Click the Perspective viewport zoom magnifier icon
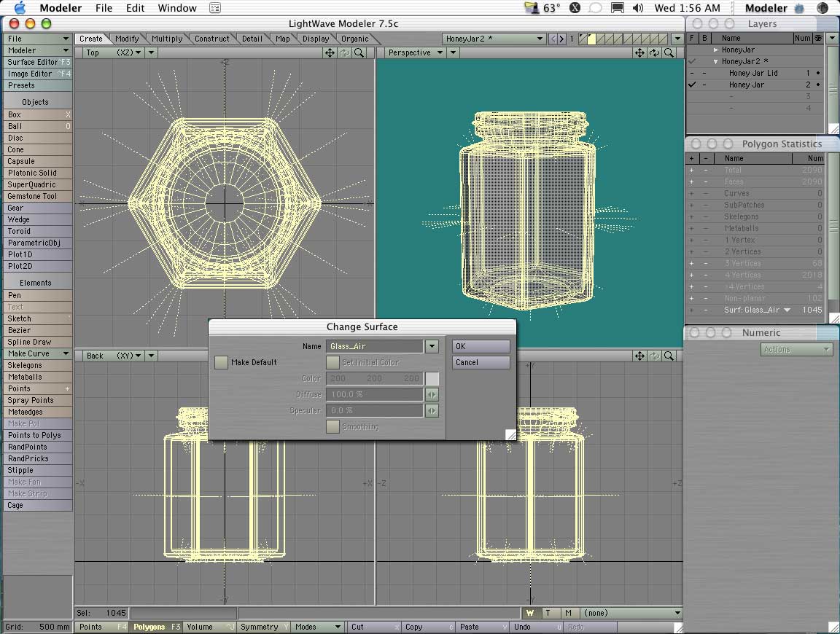Screen dimensions: 840x634 (x=669, y=52)
